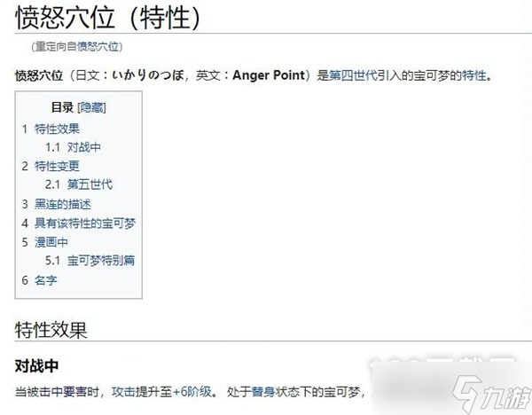Image resolution: width=532 pixels, height=415 pixels.
Task: Click the page title 愤怒穴位（特性）
Action: (107, 18)
